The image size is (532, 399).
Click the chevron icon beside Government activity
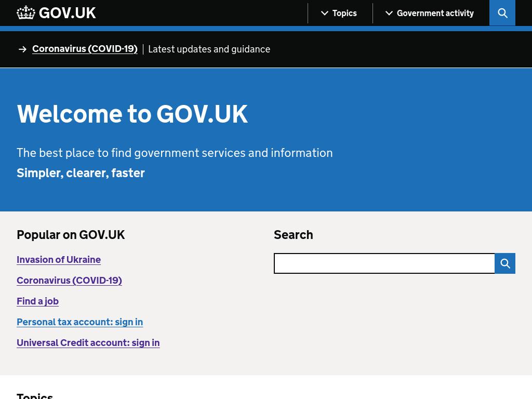point(389,13)
